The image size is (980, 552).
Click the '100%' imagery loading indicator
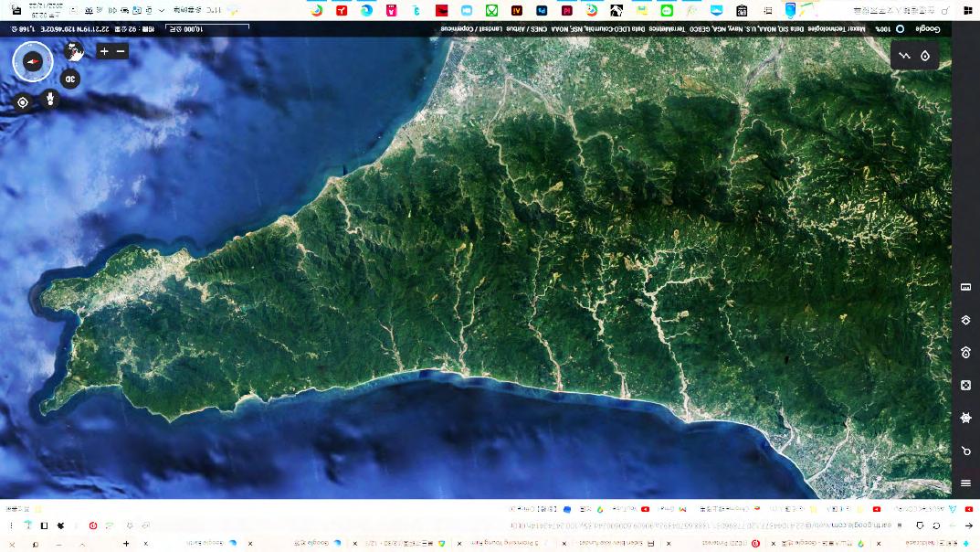point(882,28)
